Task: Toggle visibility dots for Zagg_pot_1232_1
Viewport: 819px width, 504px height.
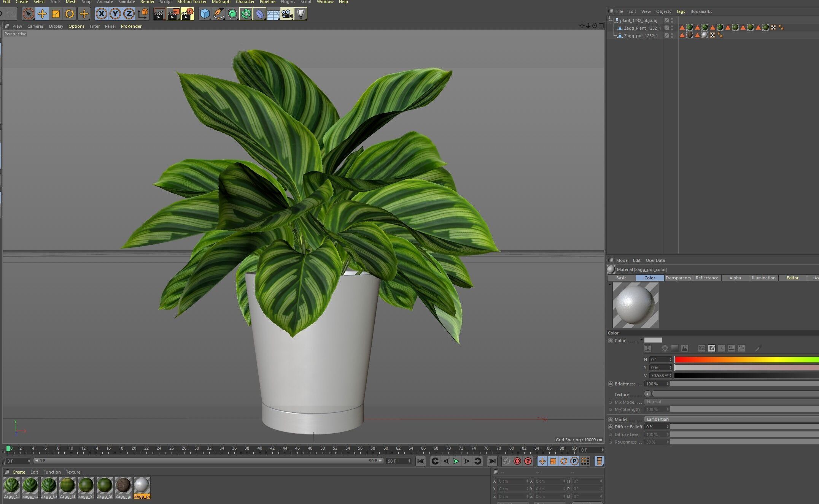Action: (x=672, y=36)
